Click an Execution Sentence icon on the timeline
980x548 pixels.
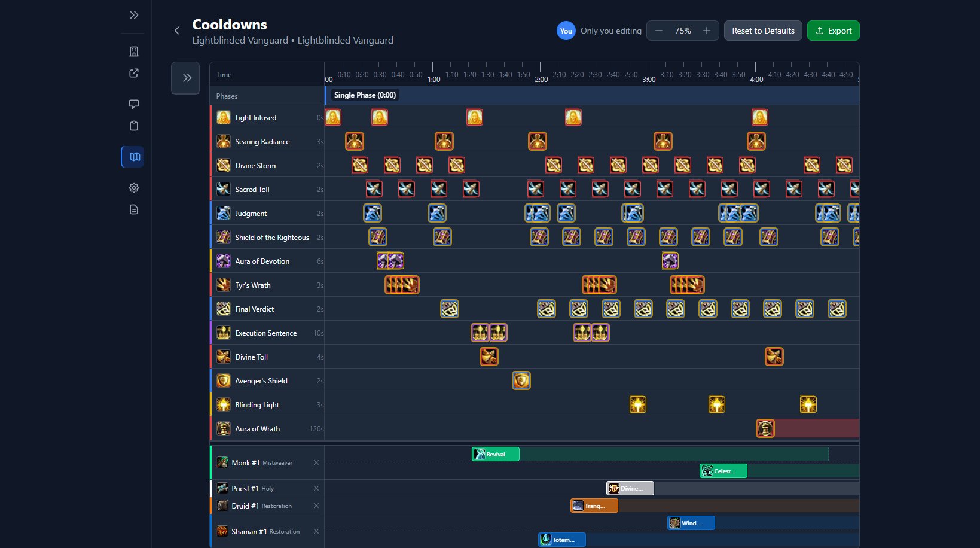coord(481,333)
